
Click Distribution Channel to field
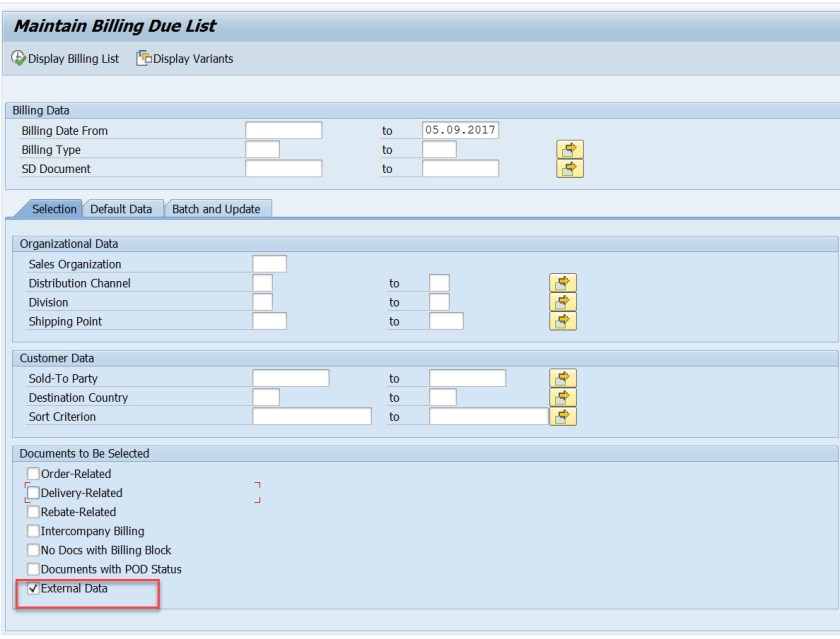(439, 283)
